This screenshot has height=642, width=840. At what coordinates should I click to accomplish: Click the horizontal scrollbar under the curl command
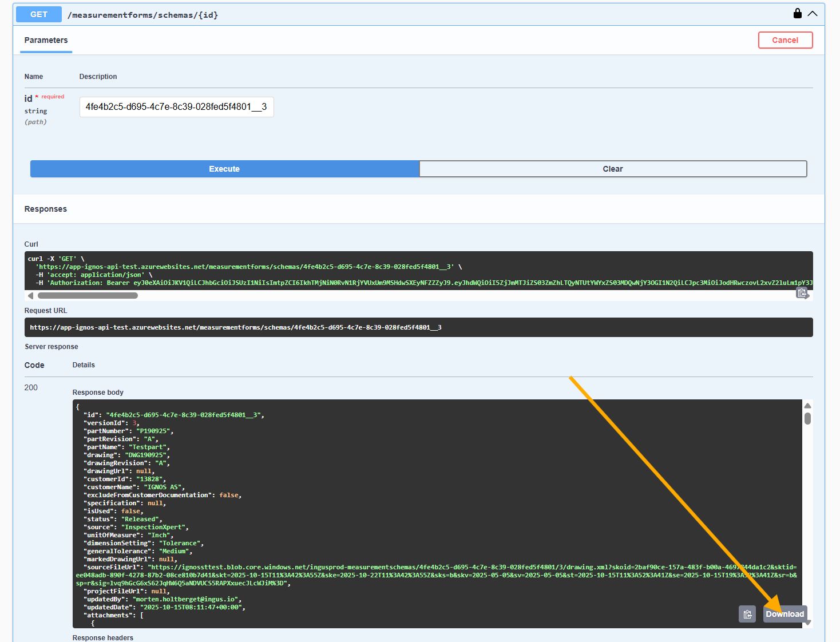pyautogui.click(x=87, y=295)
